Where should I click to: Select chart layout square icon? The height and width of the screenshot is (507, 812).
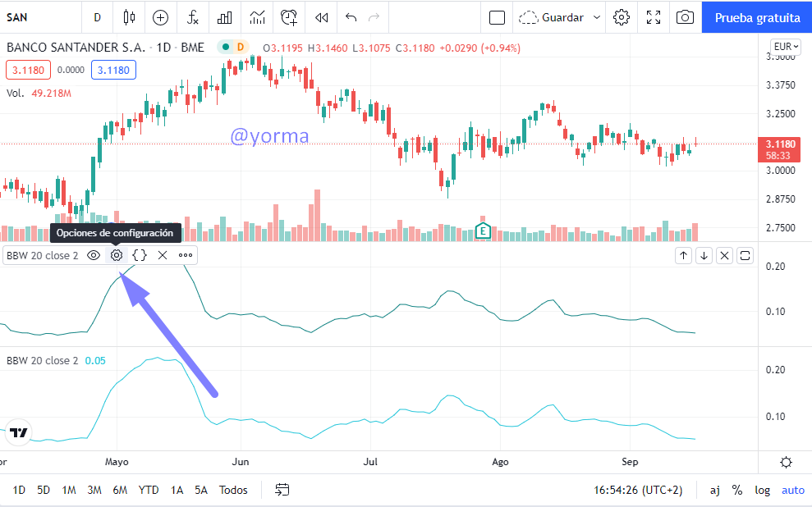pos(498,17)
